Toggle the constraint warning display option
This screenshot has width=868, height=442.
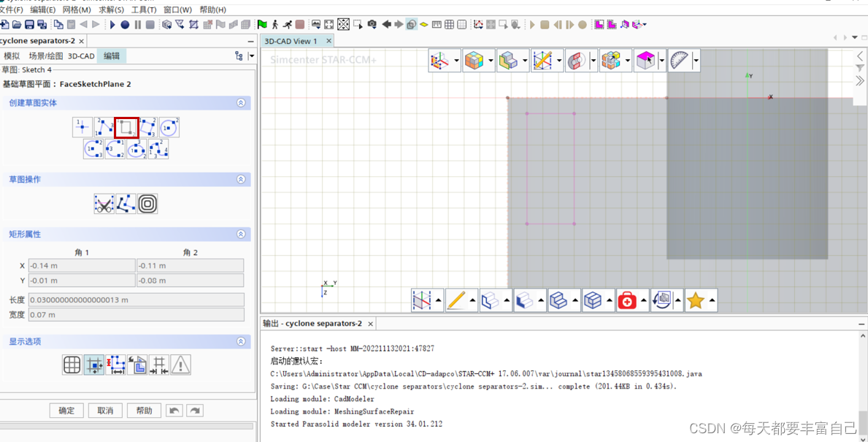[180, 365]
